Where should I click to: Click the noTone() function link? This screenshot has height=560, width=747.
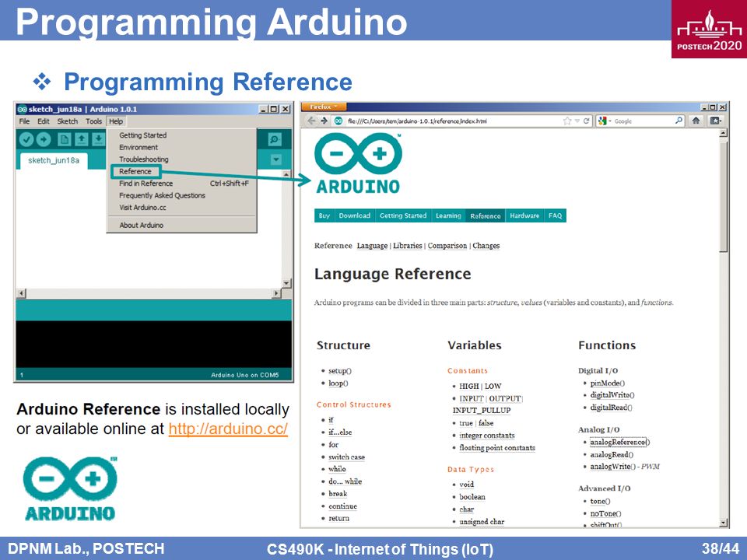pyautogui.click(x=605, y=514)
